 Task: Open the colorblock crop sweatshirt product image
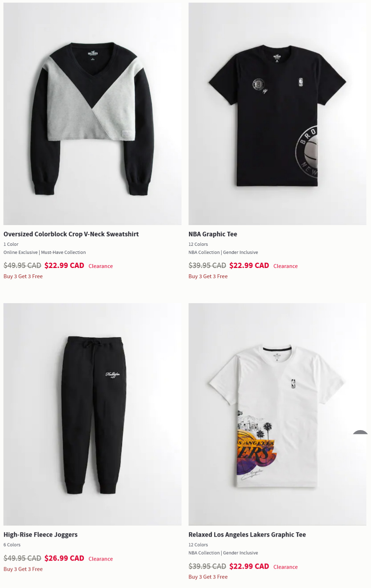(x=92, y=114)
